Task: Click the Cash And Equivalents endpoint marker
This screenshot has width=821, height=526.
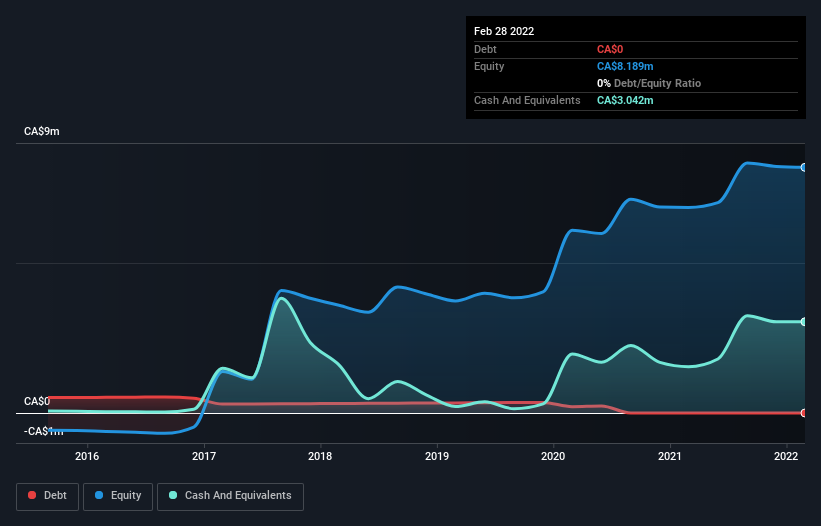Action: pyautogui.click(x=803, y=322)
